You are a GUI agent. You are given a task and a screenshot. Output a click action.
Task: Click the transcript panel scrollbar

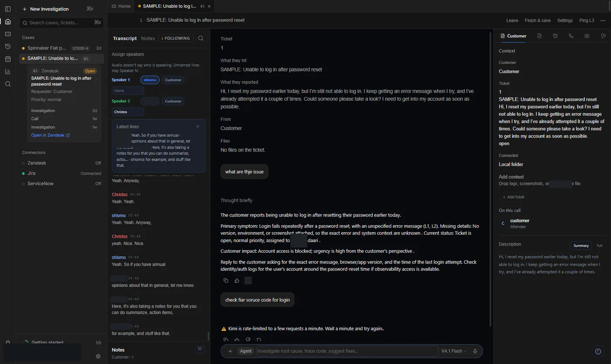pos(208,337)
